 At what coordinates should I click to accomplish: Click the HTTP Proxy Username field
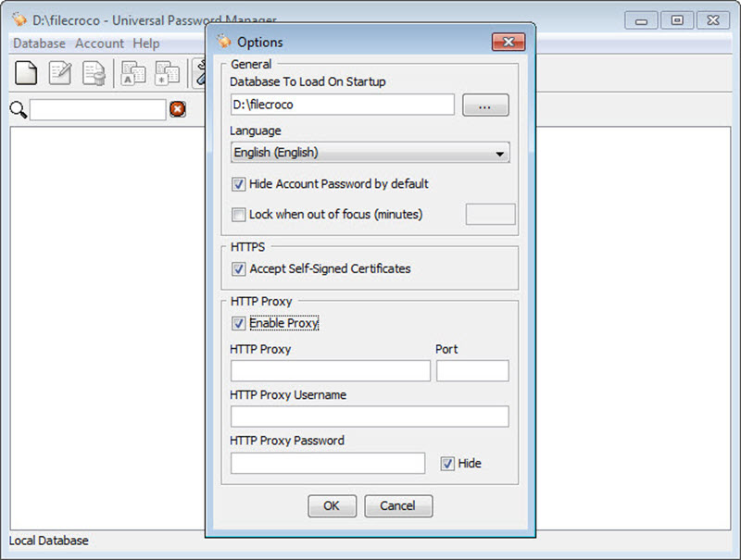coord(370,417)
